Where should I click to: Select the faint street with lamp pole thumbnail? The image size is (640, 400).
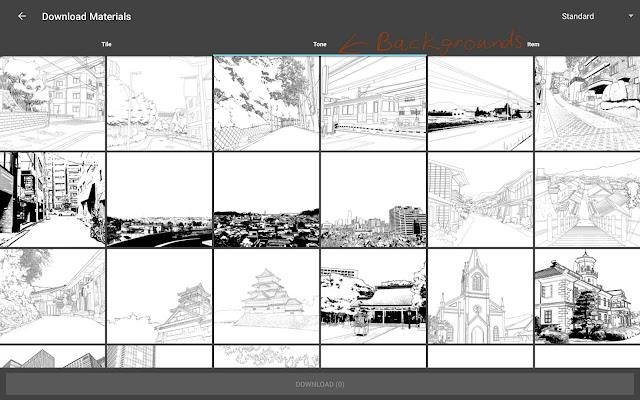tap(159, 103)
